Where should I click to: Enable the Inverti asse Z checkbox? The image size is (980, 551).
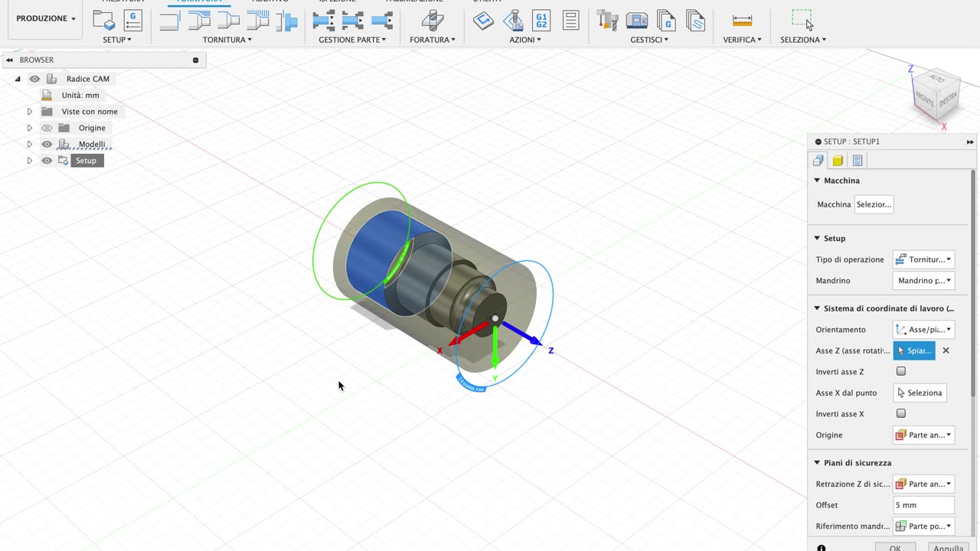901,371
